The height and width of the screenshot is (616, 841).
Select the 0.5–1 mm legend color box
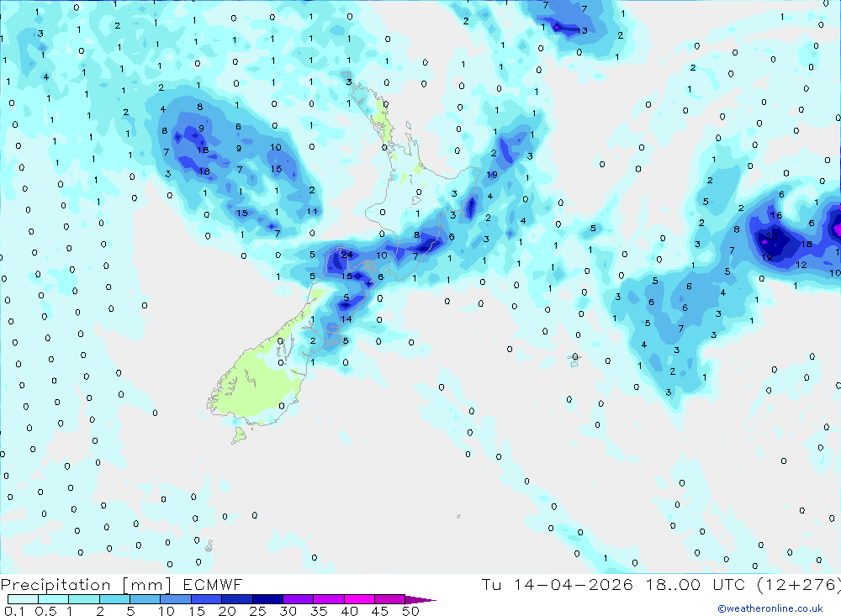click(54, 599)
